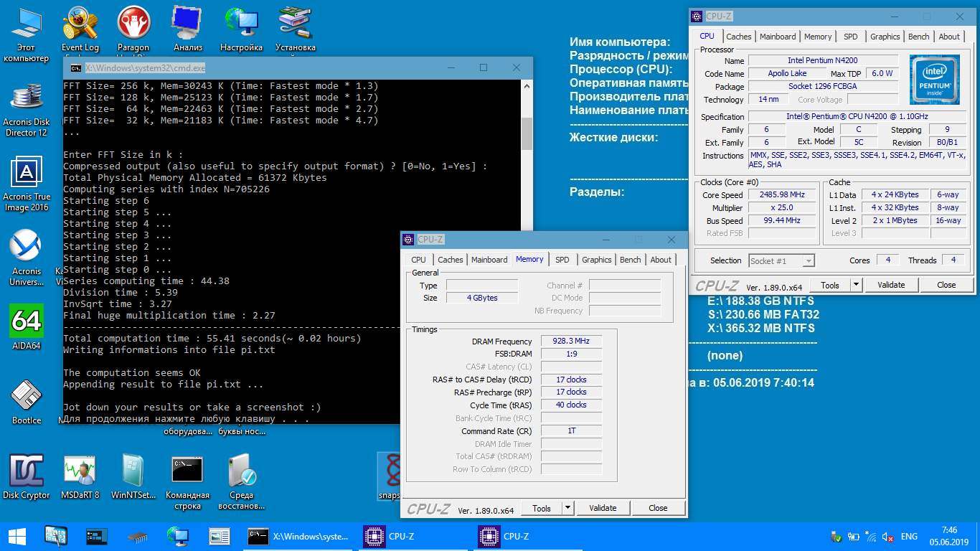Image resolution: width=980 pixels, height=551 pixels.
Task: Open Graphics tab in the CPU-Z processor window
Action: pyautogui.click(x=885, y=37)
